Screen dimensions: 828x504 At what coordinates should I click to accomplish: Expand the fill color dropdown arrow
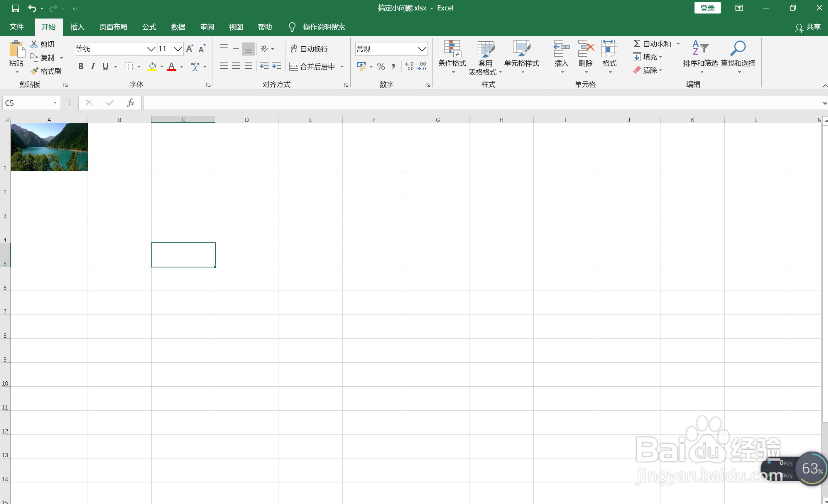coord(162,67)
